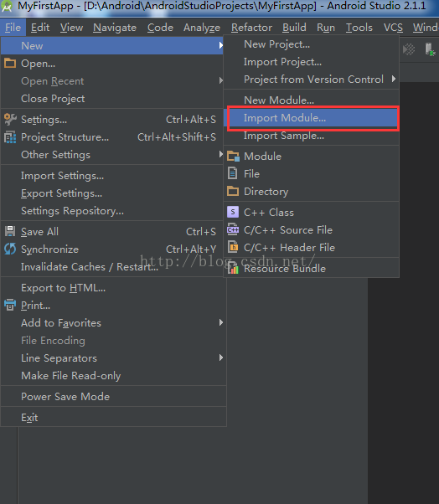The height and width of the screenshot is (504, 439).
Task: Click the Settings wrench icon
Action: point(10,119)
